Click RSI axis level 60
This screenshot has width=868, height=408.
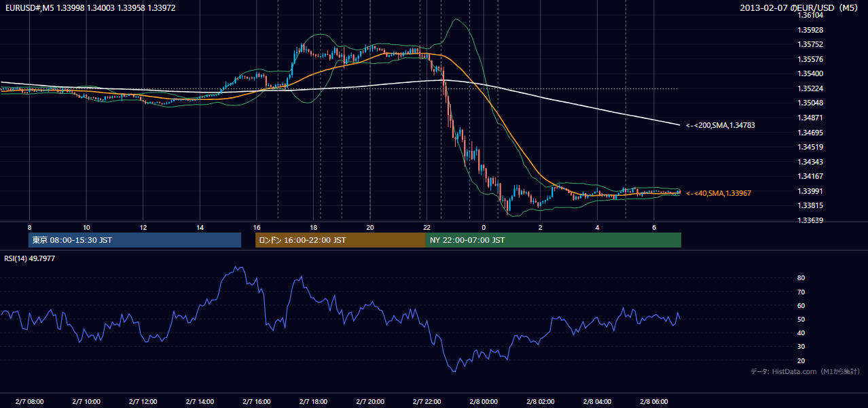(x=801, y=305)
